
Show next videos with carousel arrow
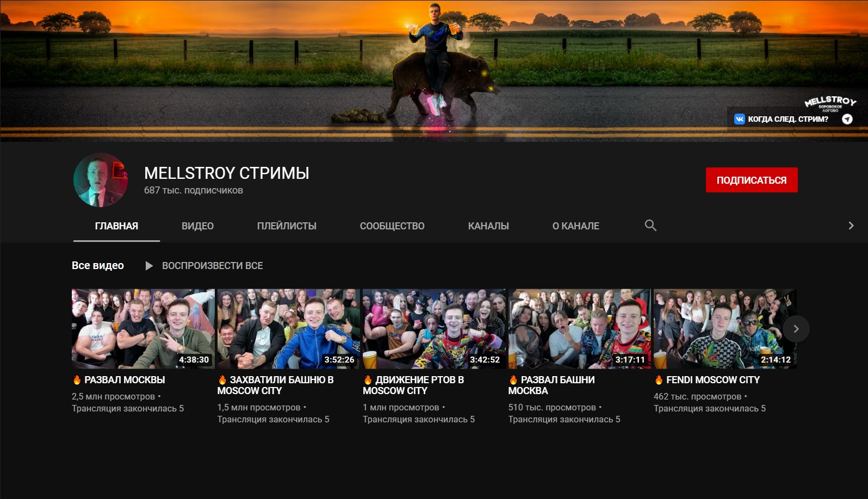[796, 329]
